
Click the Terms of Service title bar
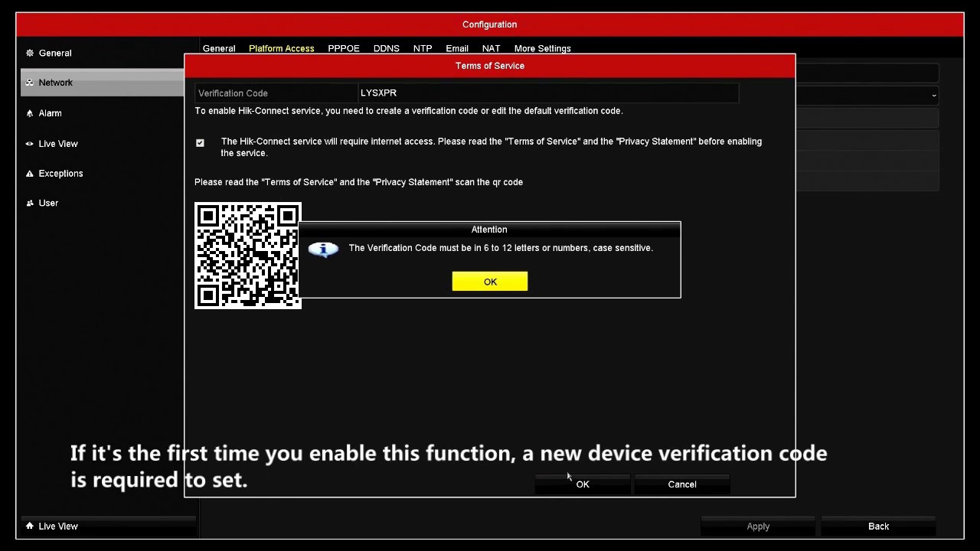click(x=490, y=66)
